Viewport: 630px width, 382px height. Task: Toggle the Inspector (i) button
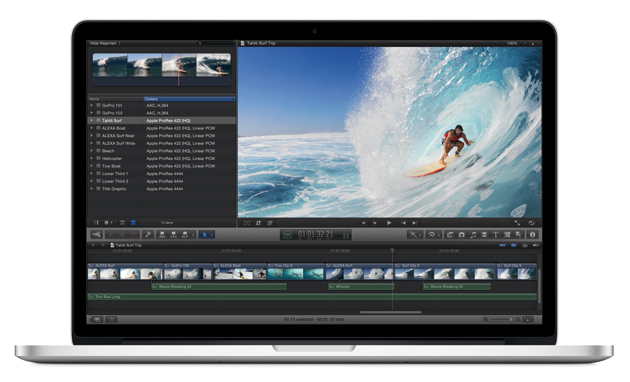point(533,235)
